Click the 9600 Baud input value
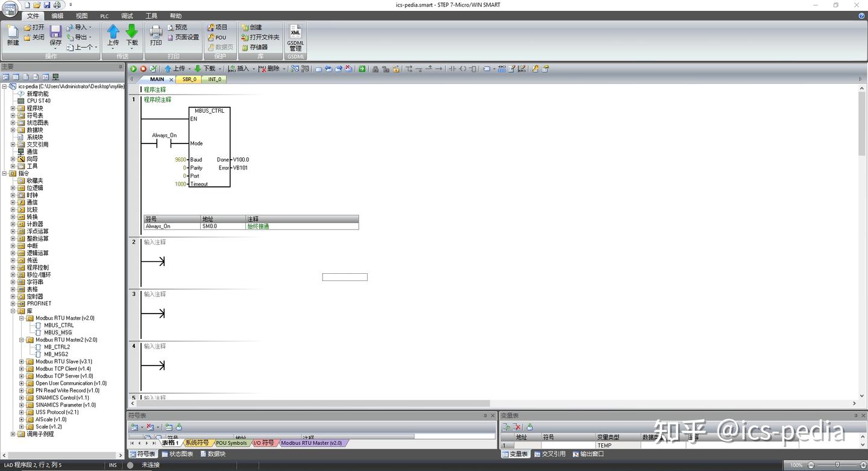 (180, 160)
